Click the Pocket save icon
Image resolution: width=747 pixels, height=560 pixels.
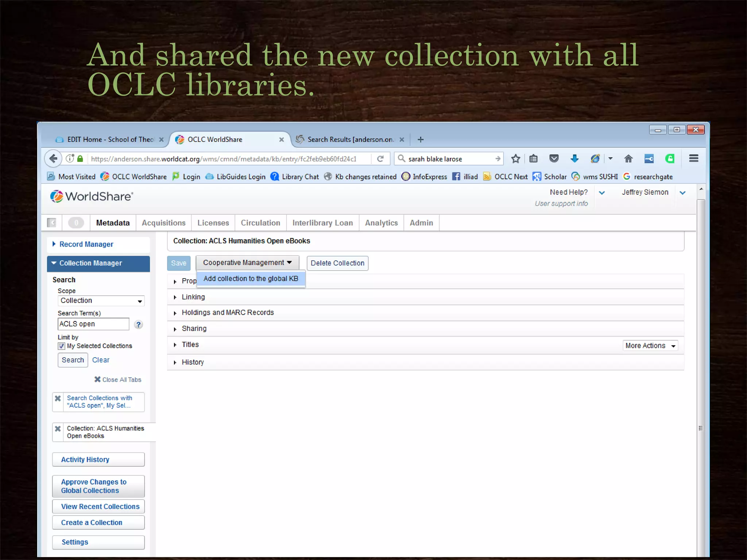click(554, 159)
